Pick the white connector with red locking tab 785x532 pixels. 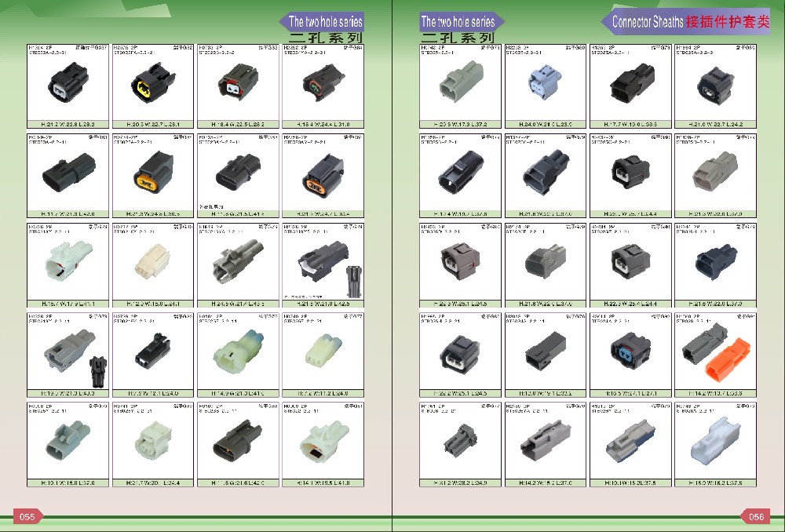(68, 261)
